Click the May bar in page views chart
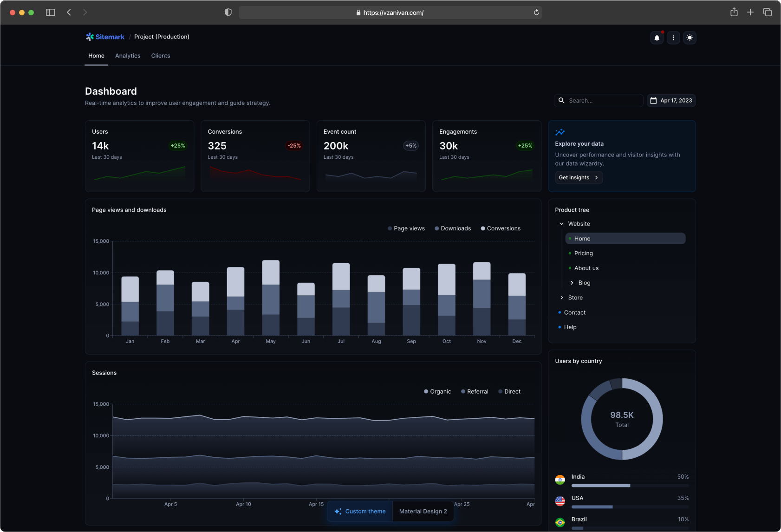This screenshot has width=781, height=532. coord(271,298)
